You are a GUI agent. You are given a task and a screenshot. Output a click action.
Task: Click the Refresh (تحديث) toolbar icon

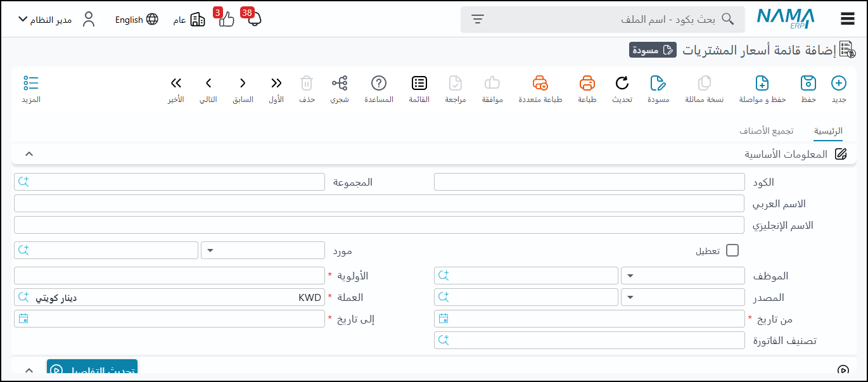coord(622,84)
